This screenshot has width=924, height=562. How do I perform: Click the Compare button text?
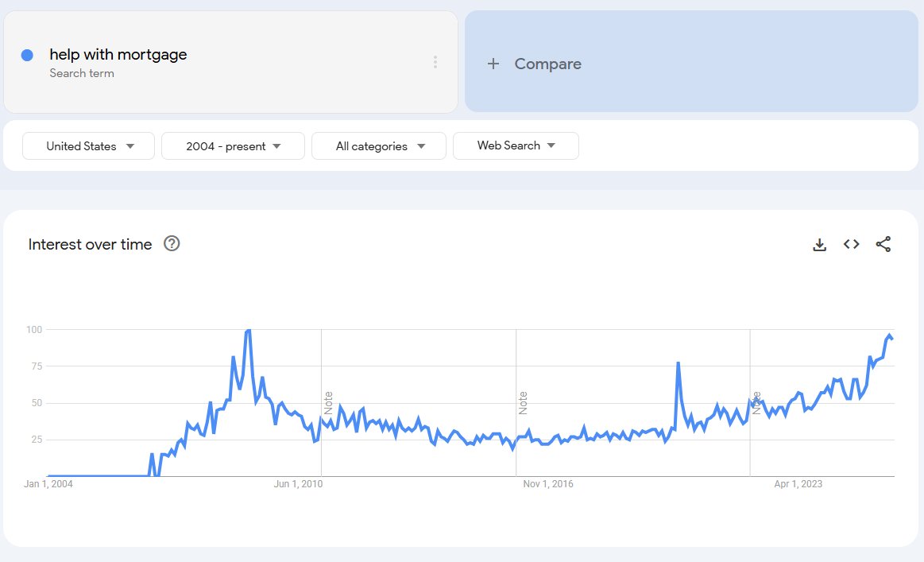coord(547,64)
